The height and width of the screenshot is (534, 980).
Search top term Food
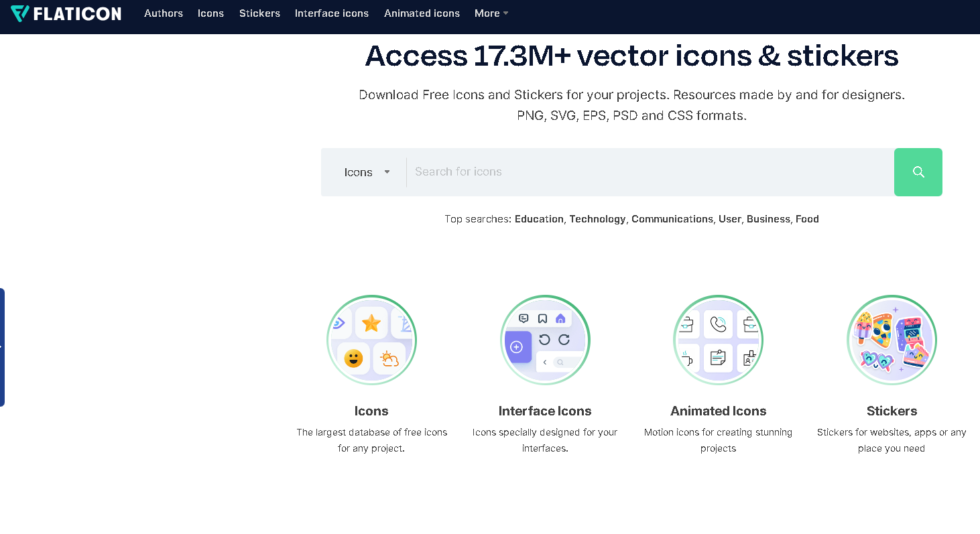point(807,219)
